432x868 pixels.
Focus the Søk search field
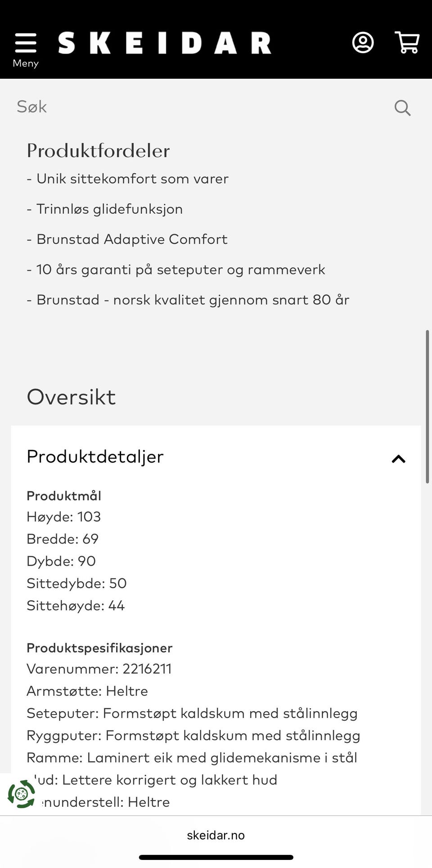202,107
